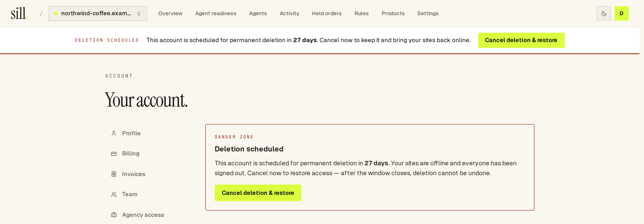The image size is (644, 224).
Task: Open the Rules tab
Action: pos(361,13)
